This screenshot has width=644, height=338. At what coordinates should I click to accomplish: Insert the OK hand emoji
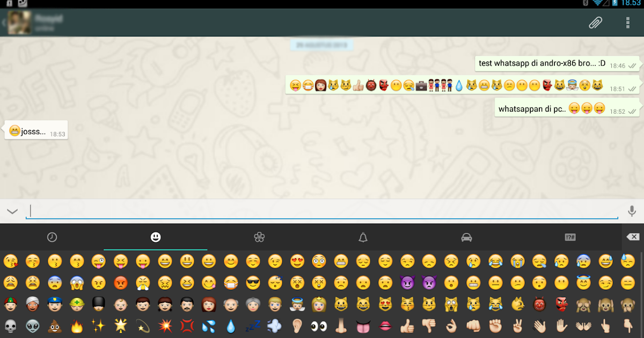pyautogui.click(x=450, y=325)
